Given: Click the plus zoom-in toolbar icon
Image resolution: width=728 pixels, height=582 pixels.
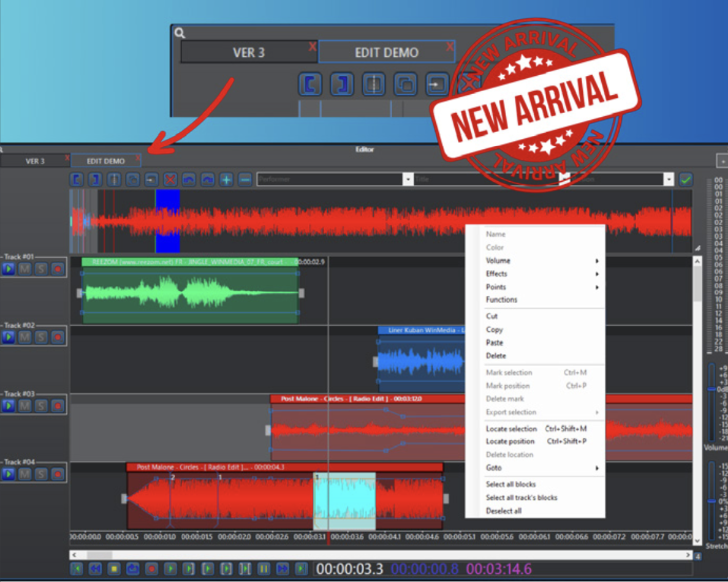Looking at the screenshot, I should 226,180.
